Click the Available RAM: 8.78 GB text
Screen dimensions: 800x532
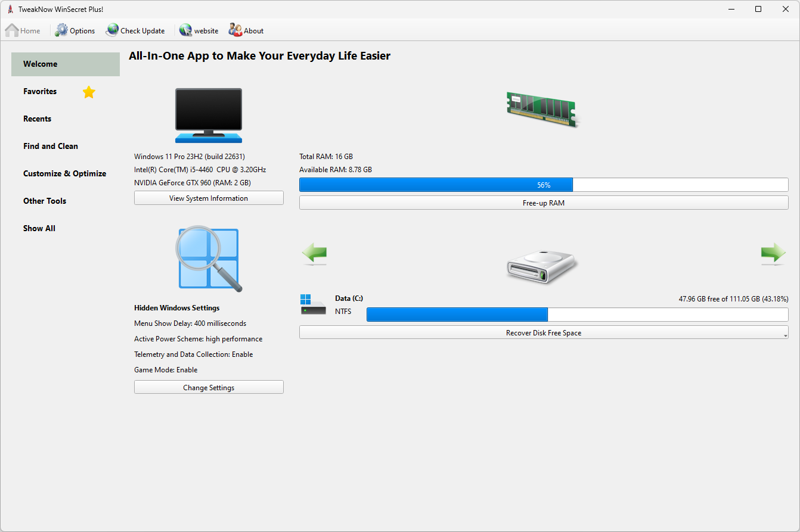(336, 170)
